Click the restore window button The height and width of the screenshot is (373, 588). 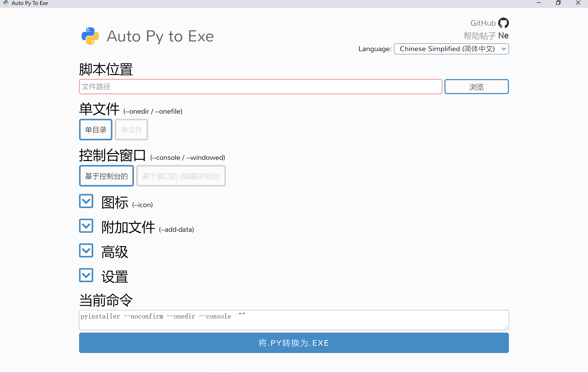point(558,3)
